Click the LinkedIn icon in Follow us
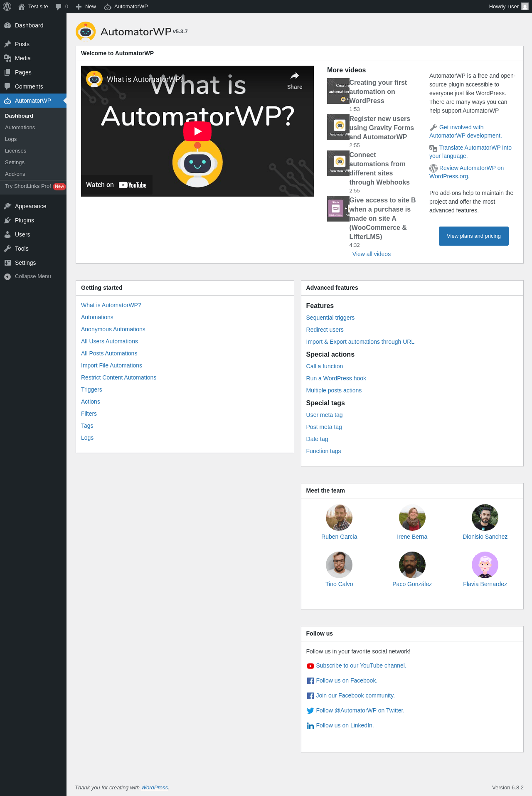Screen dimensions: 532x796 (x=310, y=726)
